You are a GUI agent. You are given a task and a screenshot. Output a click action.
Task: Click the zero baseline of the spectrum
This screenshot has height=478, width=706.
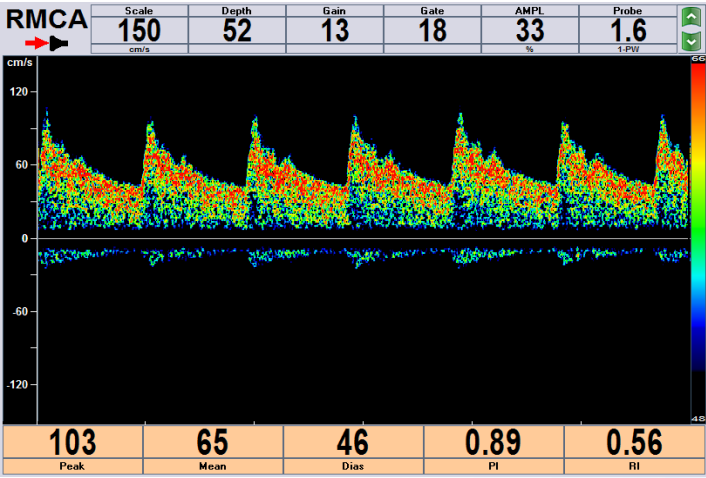[x=360, y=239]
